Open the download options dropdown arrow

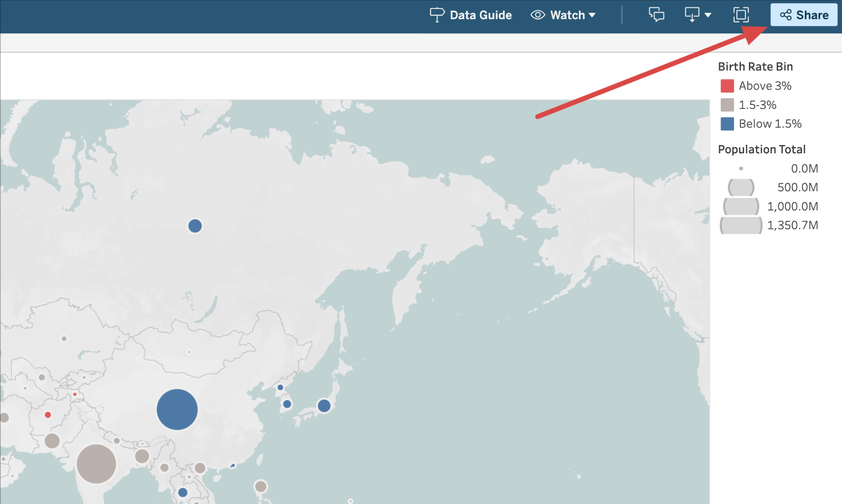pos(708,15)
